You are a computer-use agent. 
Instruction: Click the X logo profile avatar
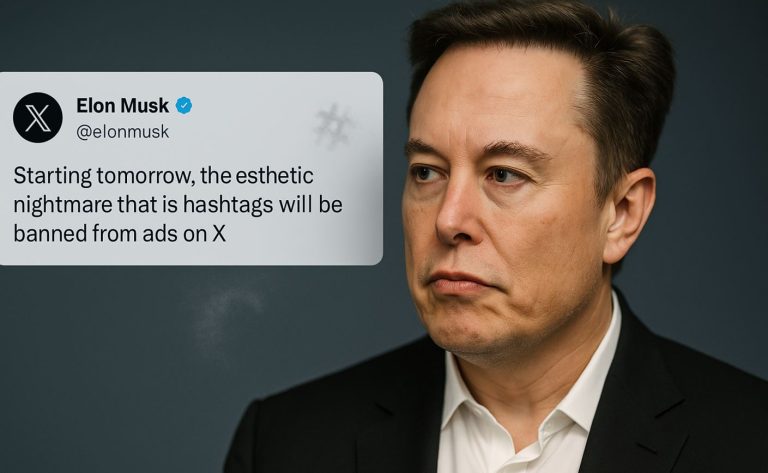pos(38,118)
